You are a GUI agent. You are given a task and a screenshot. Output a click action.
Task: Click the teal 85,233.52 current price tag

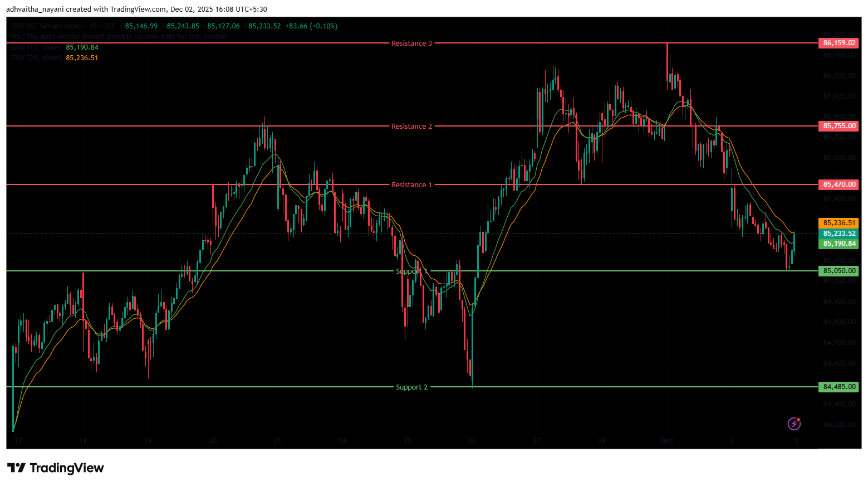tap(838, 234)
